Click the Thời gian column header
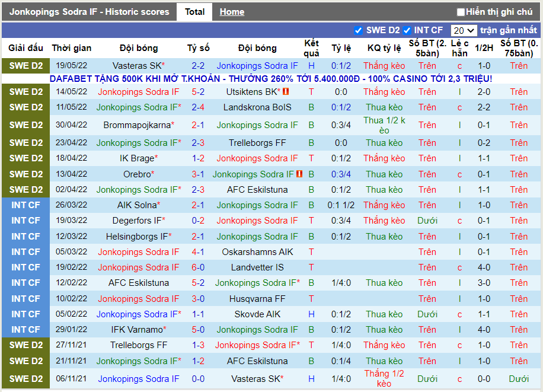 click(x=71, y=48)
